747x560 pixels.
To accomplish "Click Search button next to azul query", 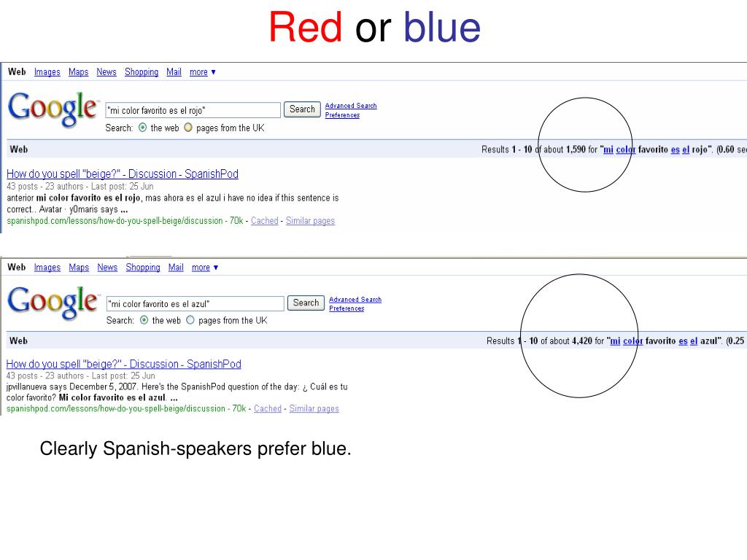I will [x=306, y=303].
